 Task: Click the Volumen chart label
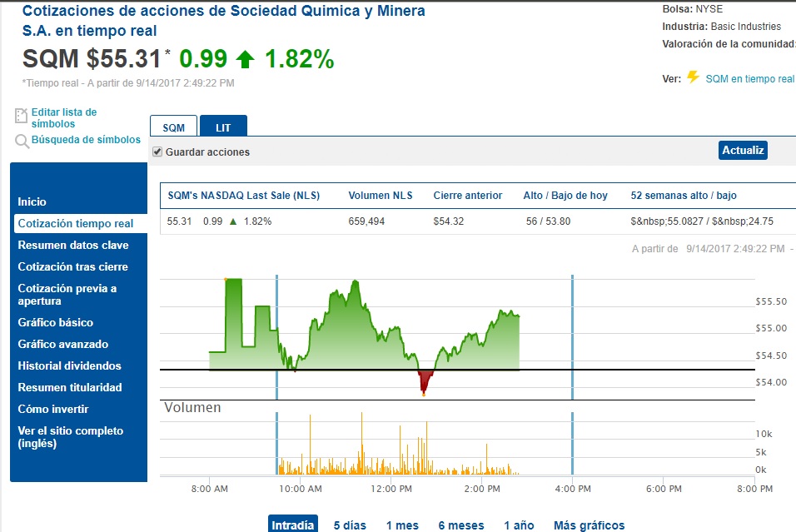pos(192,408)
